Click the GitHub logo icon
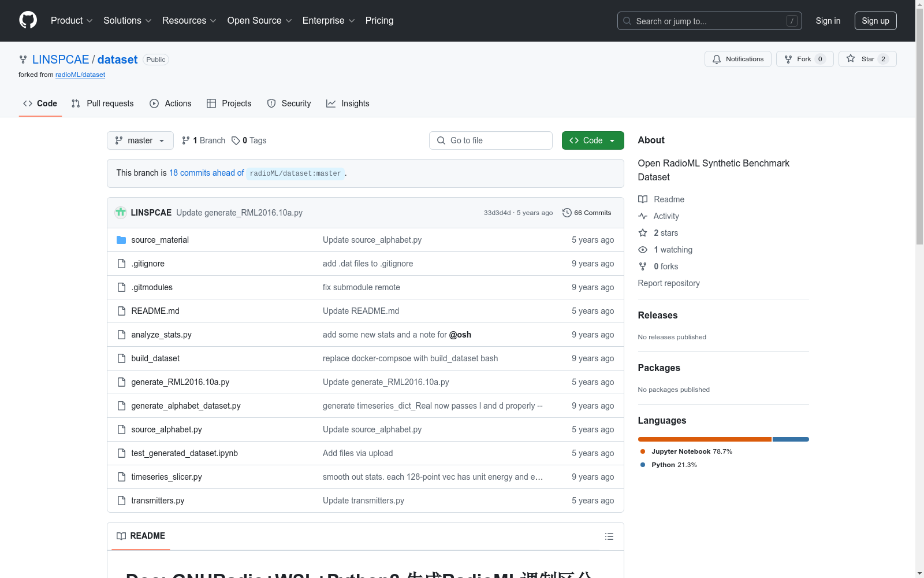Image resolution: width=924 pixels, height=578 pixels. (28, 20)
